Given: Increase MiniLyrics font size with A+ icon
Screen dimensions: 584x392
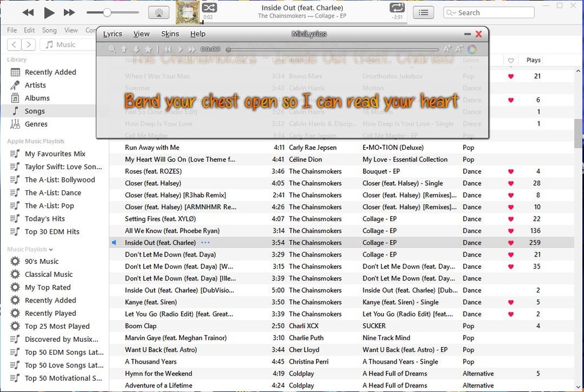Looking at the screenshot, I should pyautogui.click(x=447, y=49).
